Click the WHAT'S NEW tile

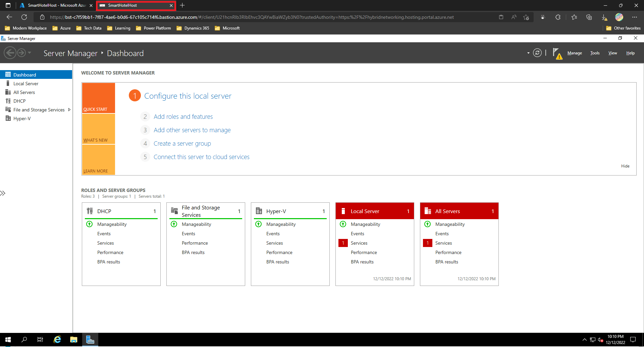click(x=99, y=129)
